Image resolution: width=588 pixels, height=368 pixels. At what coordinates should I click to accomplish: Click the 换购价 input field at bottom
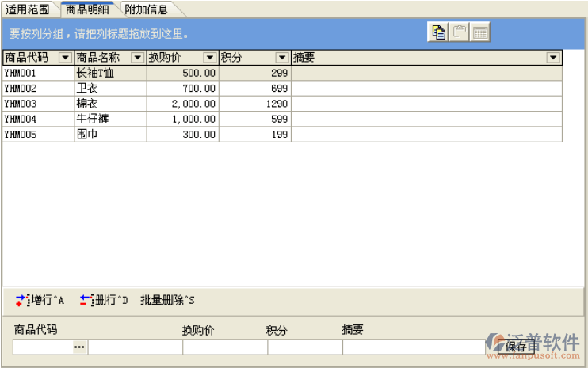click(224, 347)
